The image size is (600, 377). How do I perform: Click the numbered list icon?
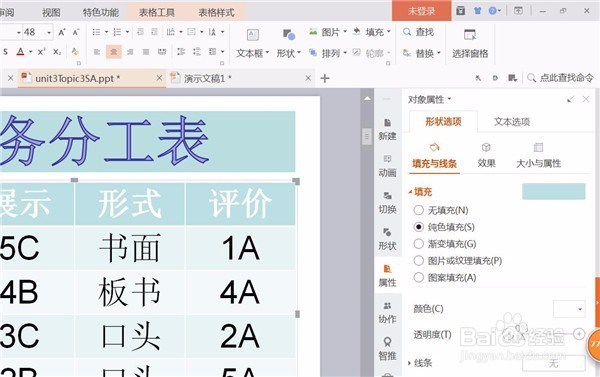click(117, 32)
